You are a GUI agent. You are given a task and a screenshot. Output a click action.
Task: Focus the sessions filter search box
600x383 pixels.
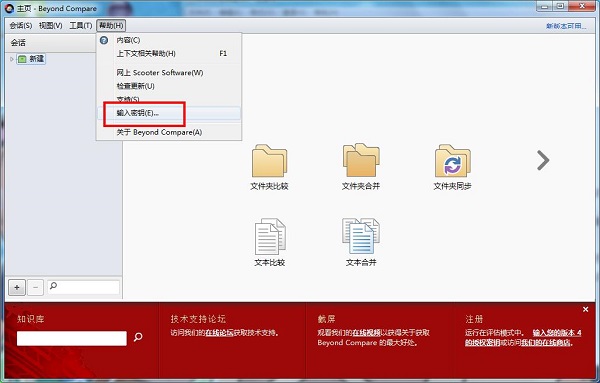pyautogui.click(x=83, y=287)
